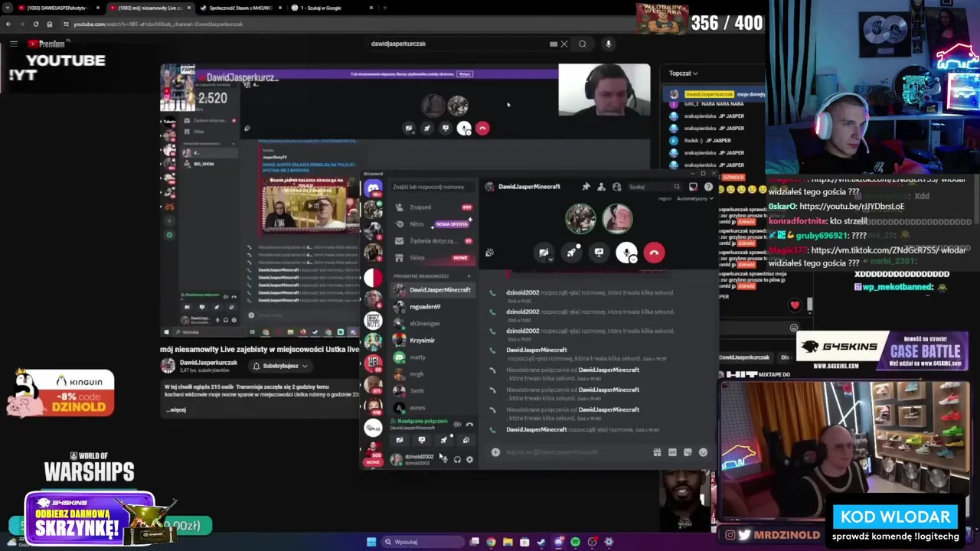
Task: Expand description with ...więcej link
Action: pyautogui.click(x=175, y=409)
